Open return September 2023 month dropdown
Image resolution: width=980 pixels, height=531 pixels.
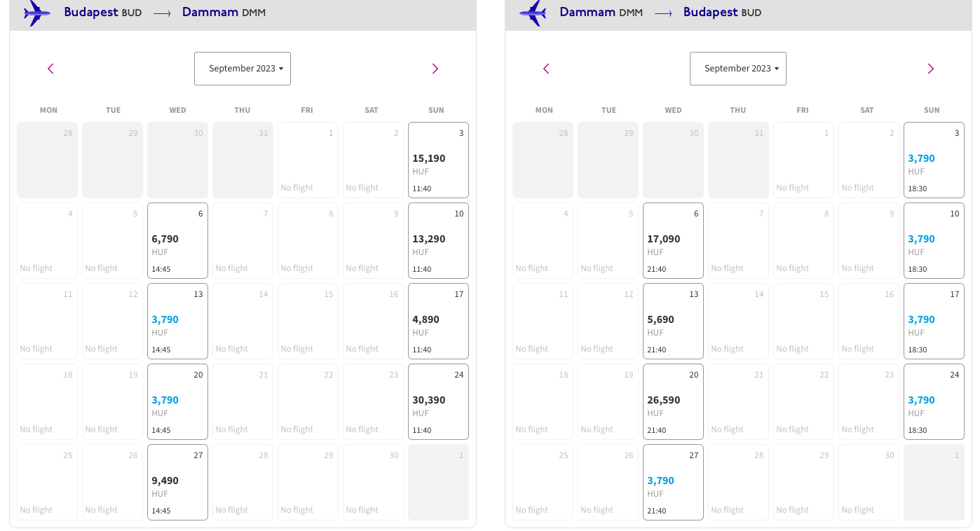click(x=738, y=69)
